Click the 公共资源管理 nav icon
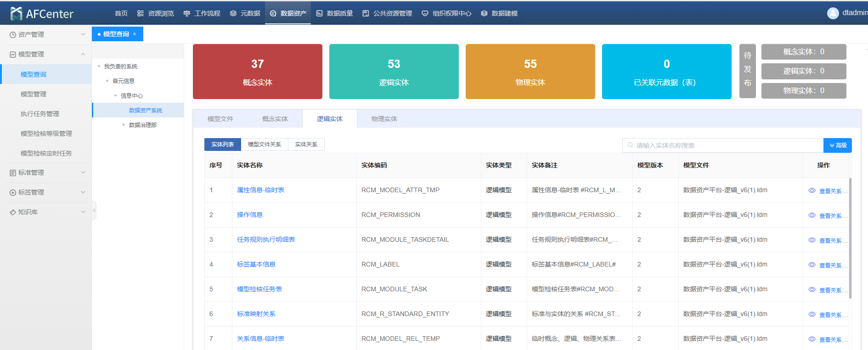 point(366,13)
